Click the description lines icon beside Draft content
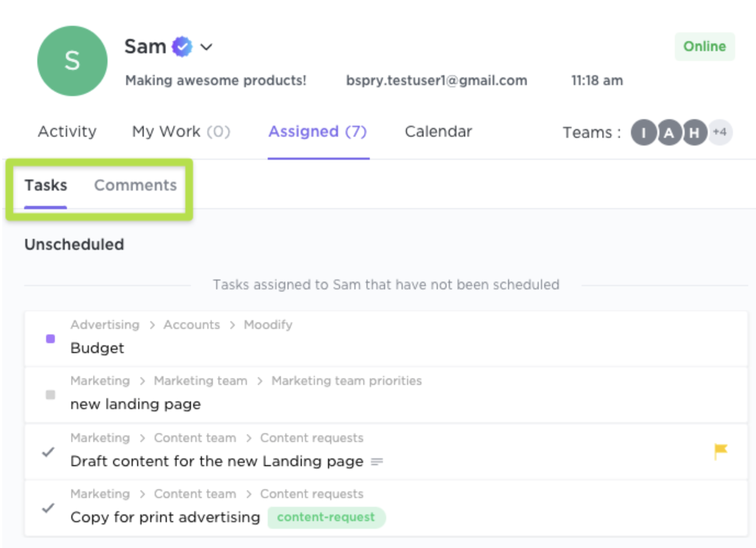The height and width of the screenshot is (548, 756). click(x=376, y=462)
